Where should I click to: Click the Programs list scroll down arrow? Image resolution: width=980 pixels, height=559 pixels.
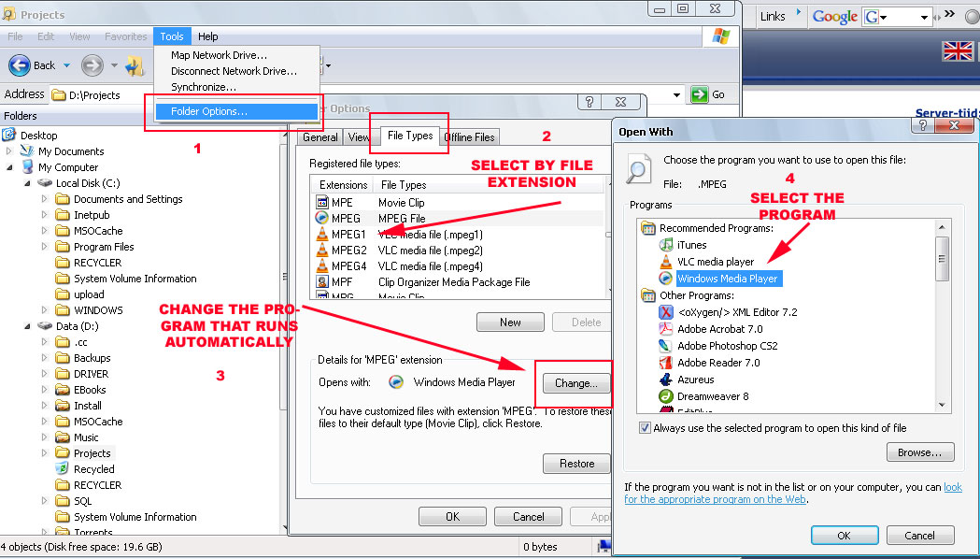(942, 405)
